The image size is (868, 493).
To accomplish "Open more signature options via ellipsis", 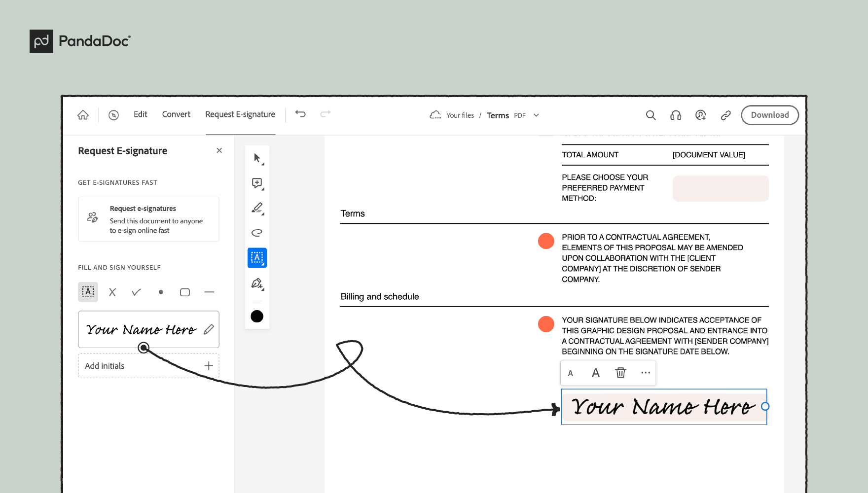I will (646, 373).
